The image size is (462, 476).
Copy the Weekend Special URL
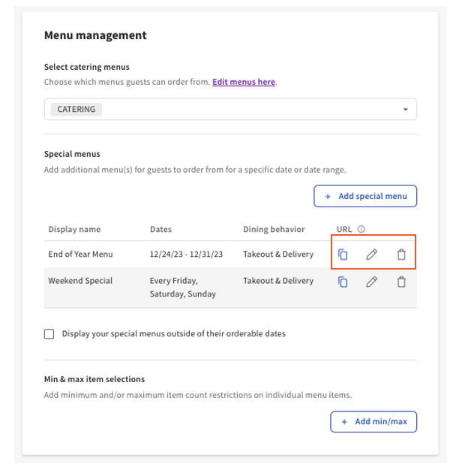click(343, 282)
